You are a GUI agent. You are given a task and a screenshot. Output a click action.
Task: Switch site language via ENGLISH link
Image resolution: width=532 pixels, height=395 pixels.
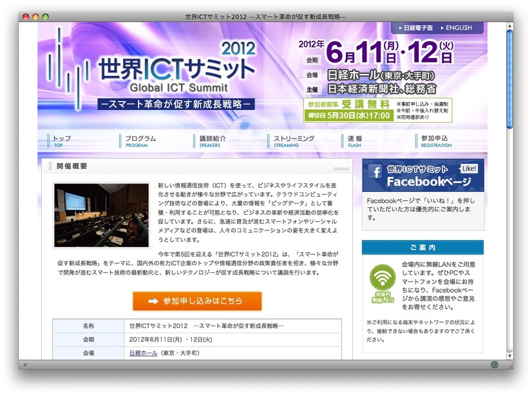tap(457, 28)
